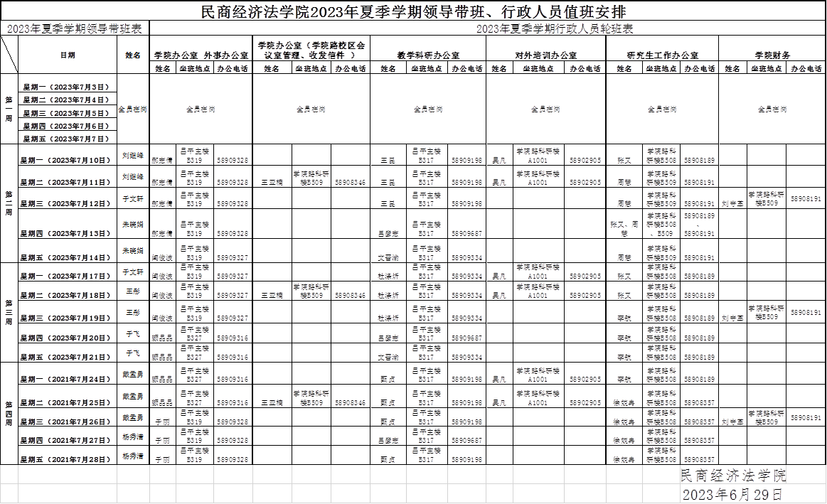The image size is (827, 504).
Task: Select the 研究生工作办公室 header cell
Action: (x=662, y=55)
